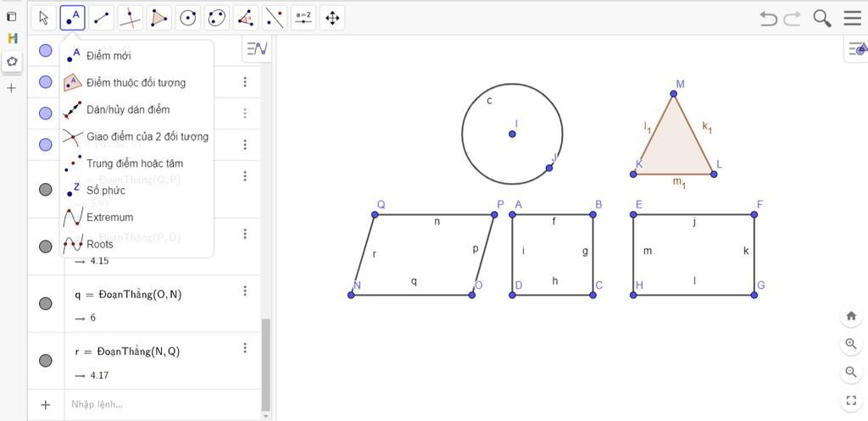Click the plus icon in left sidebar
The height and width of the screenshot is (421, 868).
click(12, 88)
